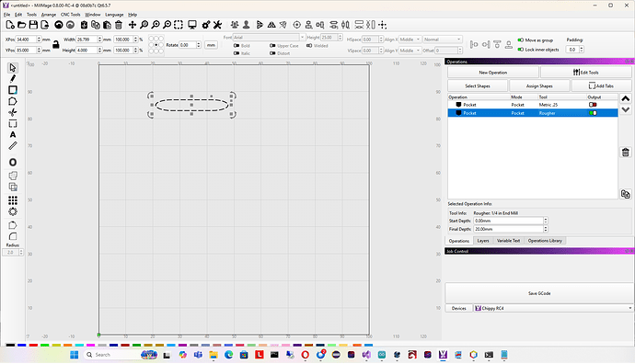Click the Save GCode button

tap(539, 293)
